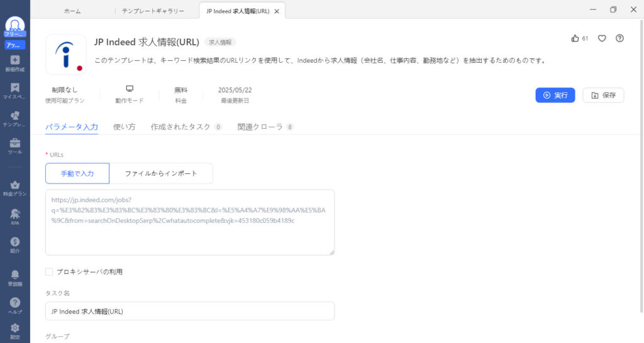Viewport: 644px width, 343px height.
Task: Click the RPA icon in sidebar
Action: (15, 214)
